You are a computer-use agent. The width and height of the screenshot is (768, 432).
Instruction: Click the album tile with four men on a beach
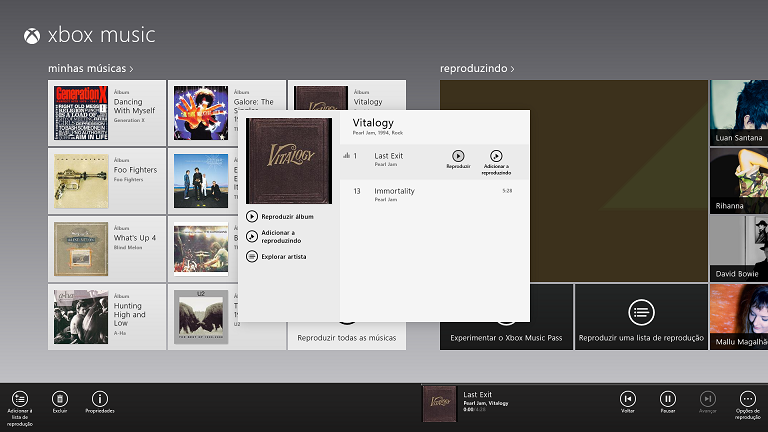(x=203, y=181)
